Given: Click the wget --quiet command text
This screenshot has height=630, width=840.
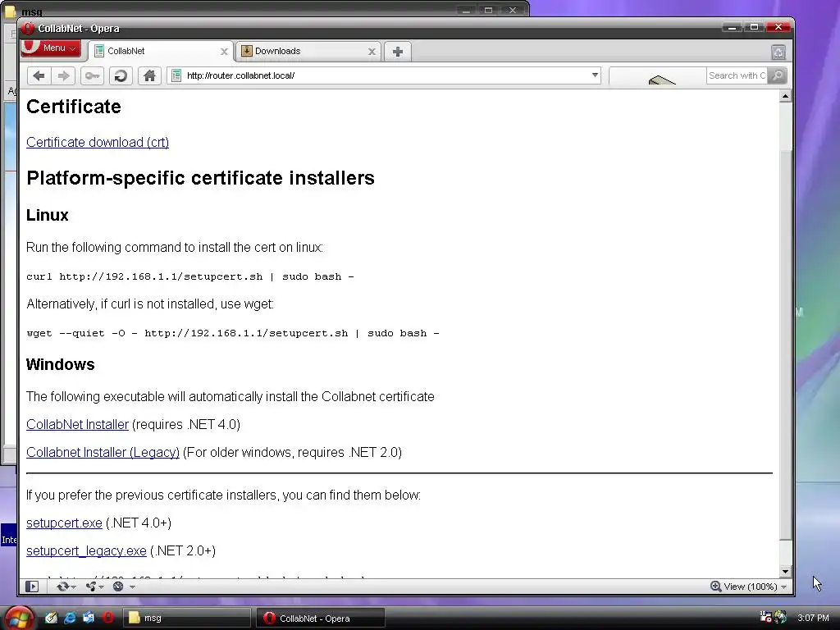Looking at the screenshot, I should tap(233, 333).
